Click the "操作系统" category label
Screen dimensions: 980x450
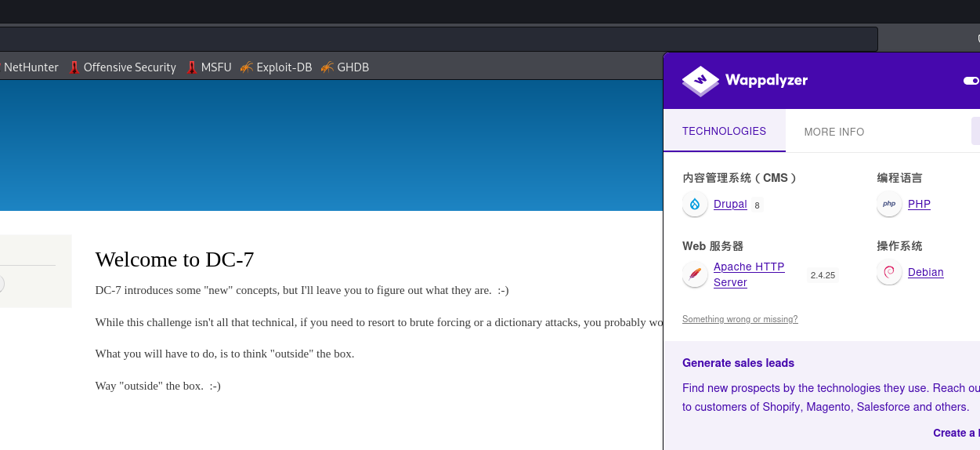pyautogui.click(x=899, y=246)
